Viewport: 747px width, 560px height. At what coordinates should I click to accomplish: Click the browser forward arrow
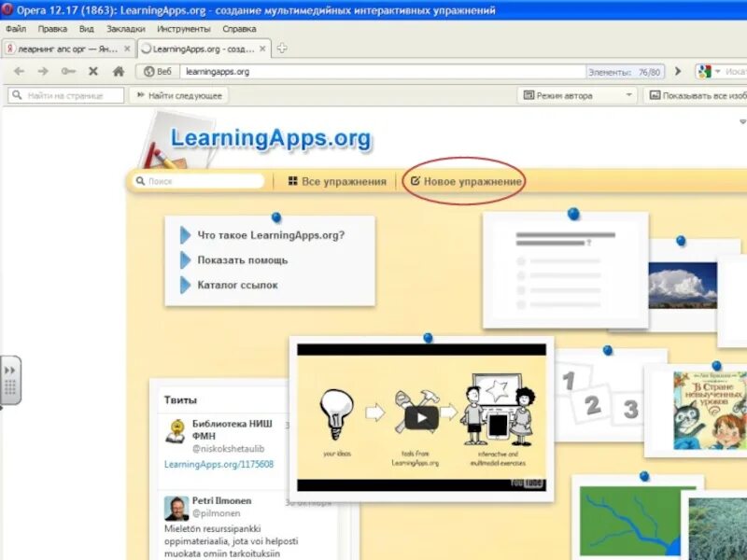43,72
